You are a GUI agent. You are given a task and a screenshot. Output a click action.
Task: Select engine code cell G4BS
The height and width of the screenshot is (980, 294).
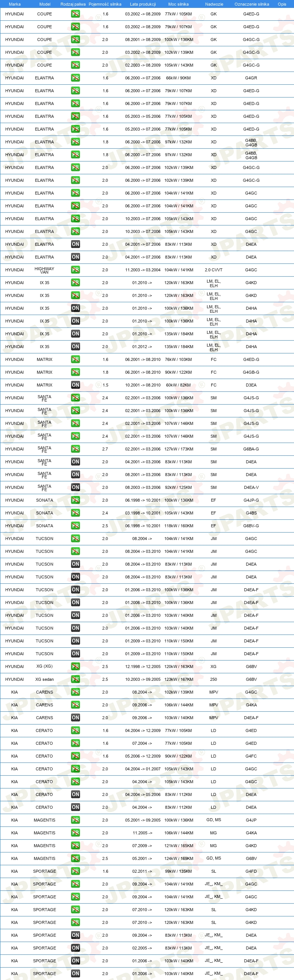251,513
